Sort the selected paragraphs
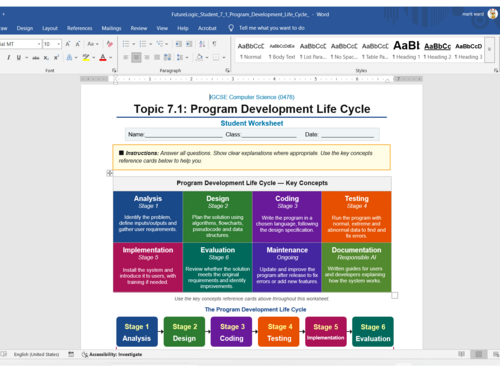The width and height of the screenshot is (500, 375). tap(202, 44)
